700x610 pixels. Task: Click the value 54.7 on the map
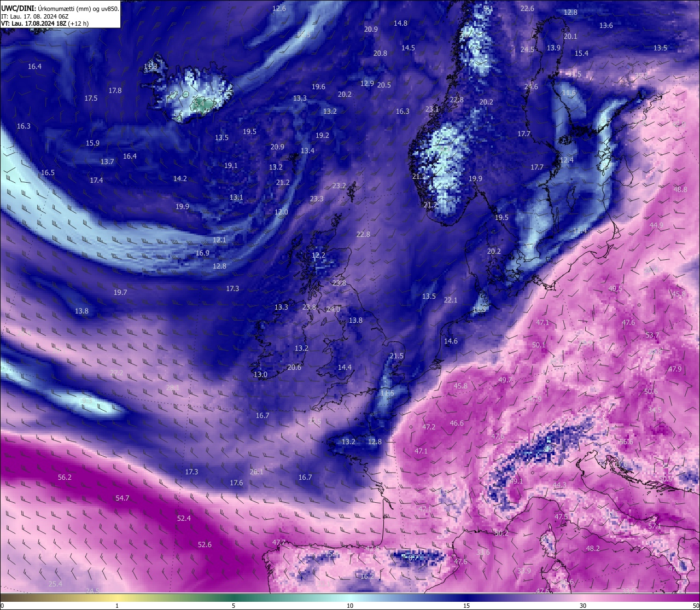coord(122,498)
